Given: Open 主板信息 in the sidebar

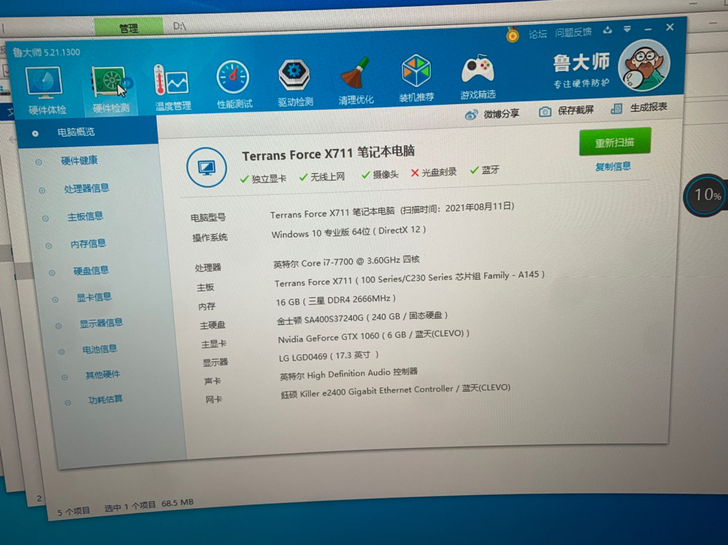Looking at the screenshot, I should [x=85, y=216].
